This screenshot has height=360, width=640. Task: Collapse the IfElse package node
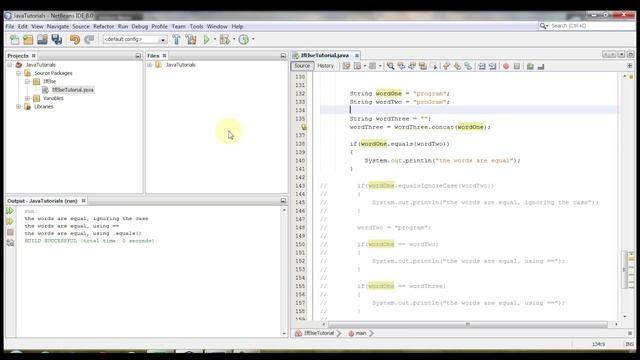coord(27,82)
